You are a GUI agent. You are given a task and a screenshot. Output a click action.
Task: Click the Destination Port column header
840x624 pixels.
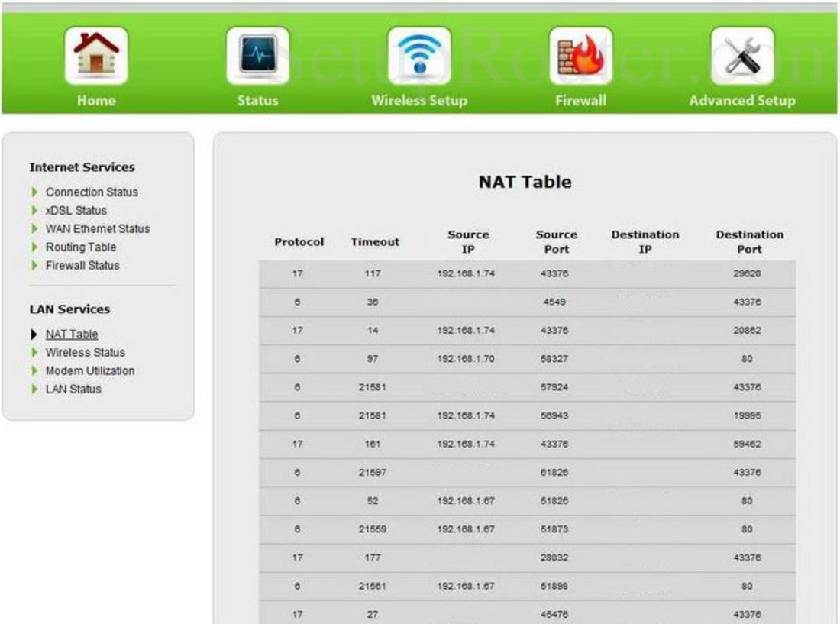tap(749, 241)
